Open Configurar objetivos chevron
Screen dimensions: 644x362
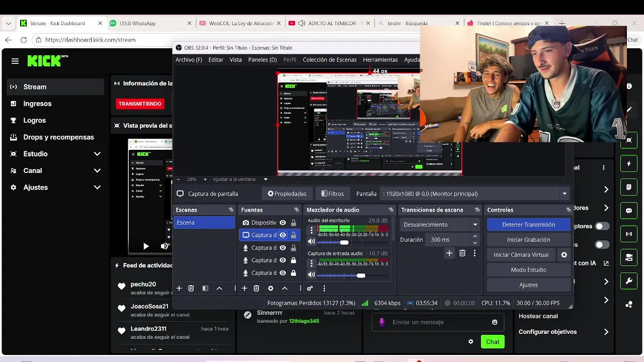click(x=606, y=332)
